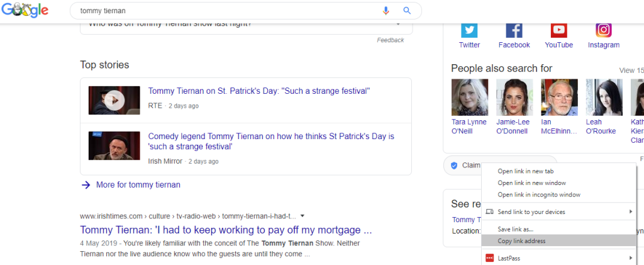The height and width of the screenshot is (265, 644).
Task: Click the Google logo
Action: tap(25, 10)
